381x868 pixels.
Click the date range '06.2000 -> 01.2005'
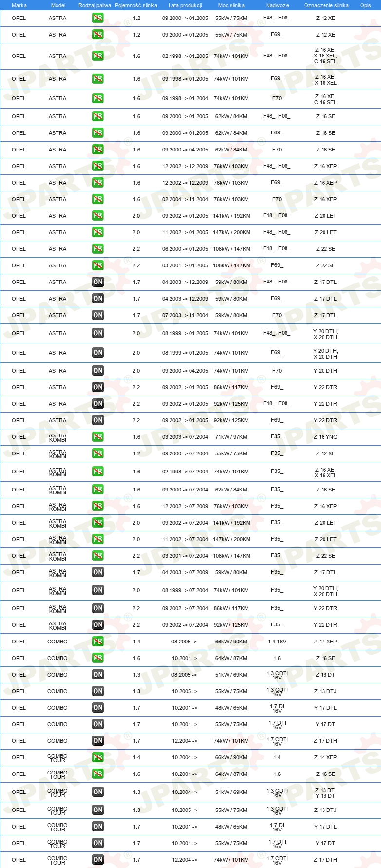click(x=185, y=249)
